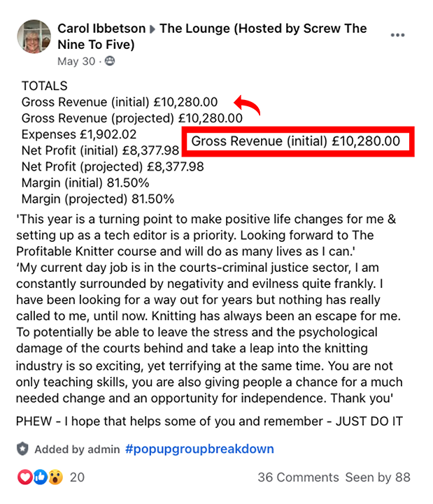433x504 pixels.
Task: Open the post options three-dot menu
Action: click(x=397, y=36)
